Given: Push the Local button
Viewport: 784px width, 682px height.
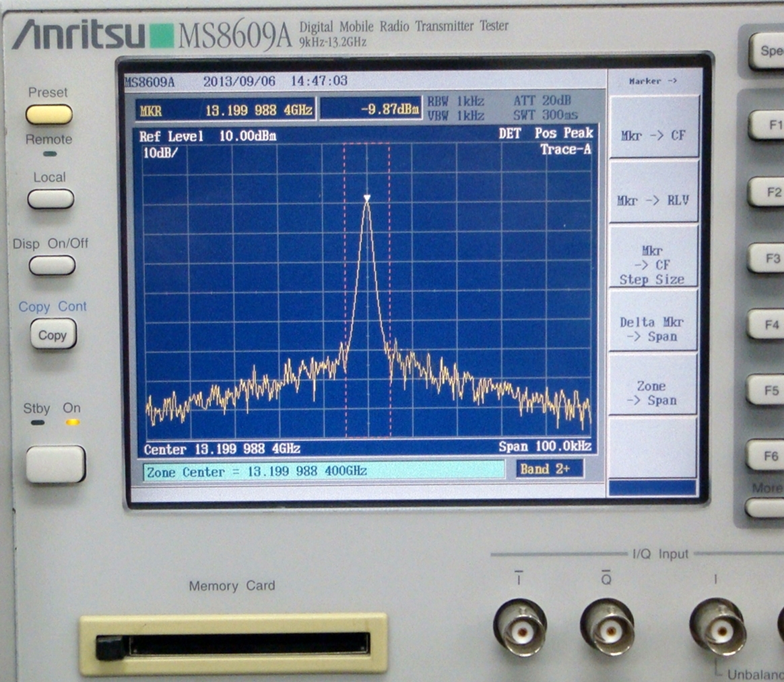Looking at the screenshot, I should click(51, 199).
